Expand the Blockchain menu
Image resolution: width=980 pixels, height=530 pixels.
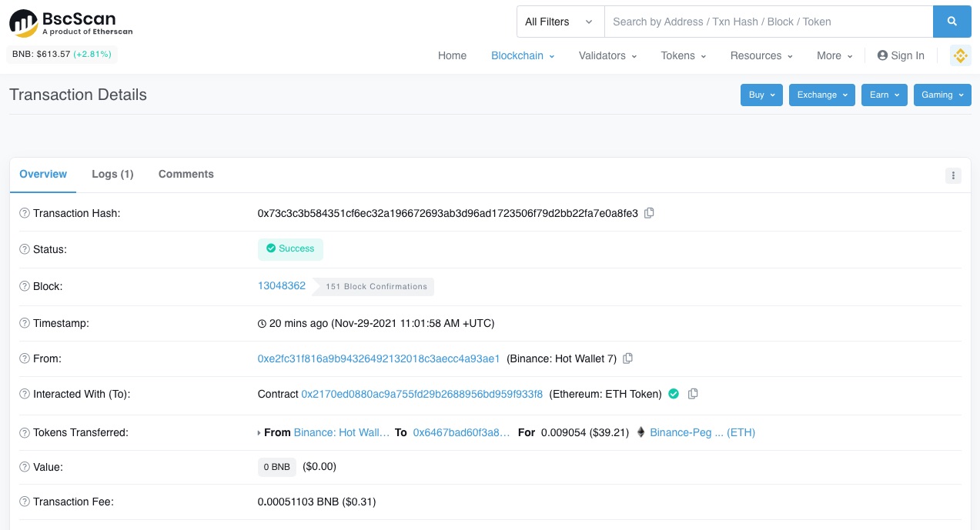pos(523,55)
